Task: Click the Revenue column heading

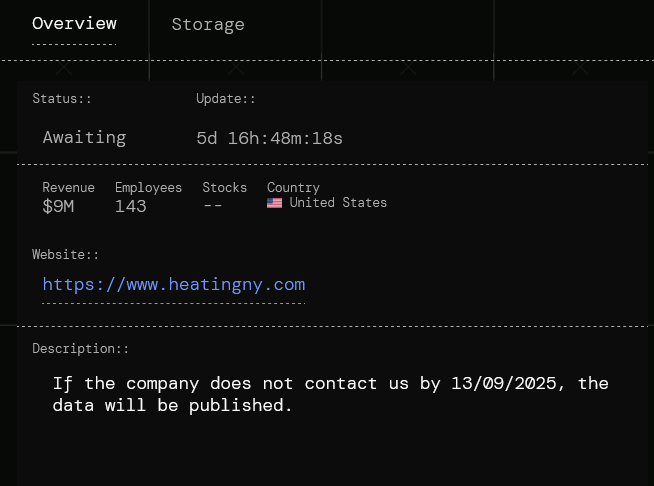Action: point(68,187)
